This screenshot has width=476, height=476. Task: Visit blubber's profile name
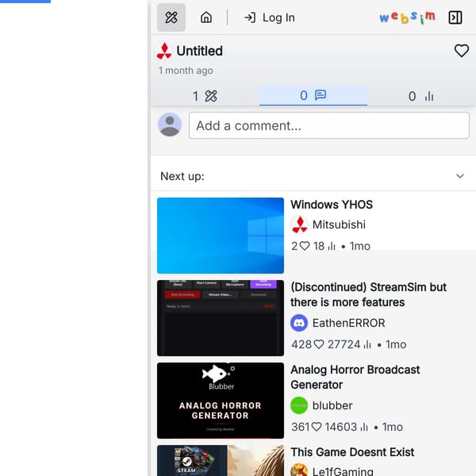point(332,405)
